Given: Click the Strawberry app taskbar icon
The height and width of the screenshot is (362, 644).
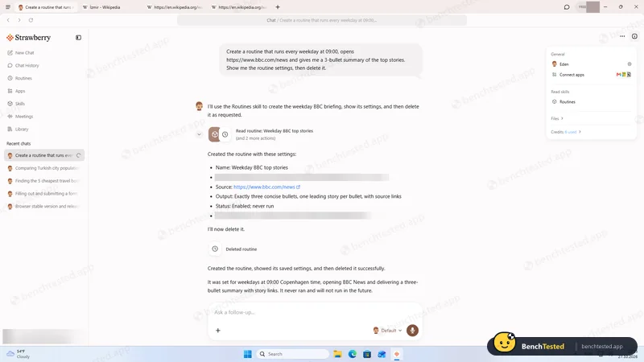Looking at the screenshot, I should click(x=397, y=354).
